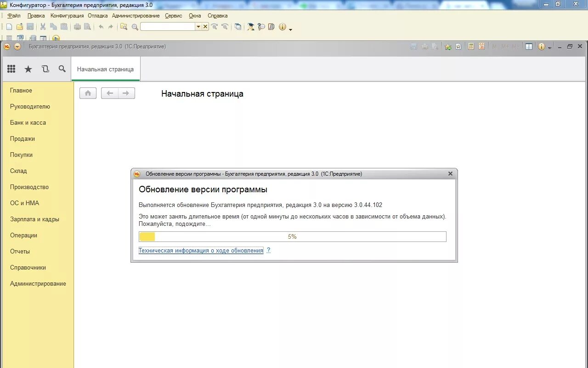Click the update progress bar at 5%
The height and width of the screenshot is (368, 588).
point(293,236)
